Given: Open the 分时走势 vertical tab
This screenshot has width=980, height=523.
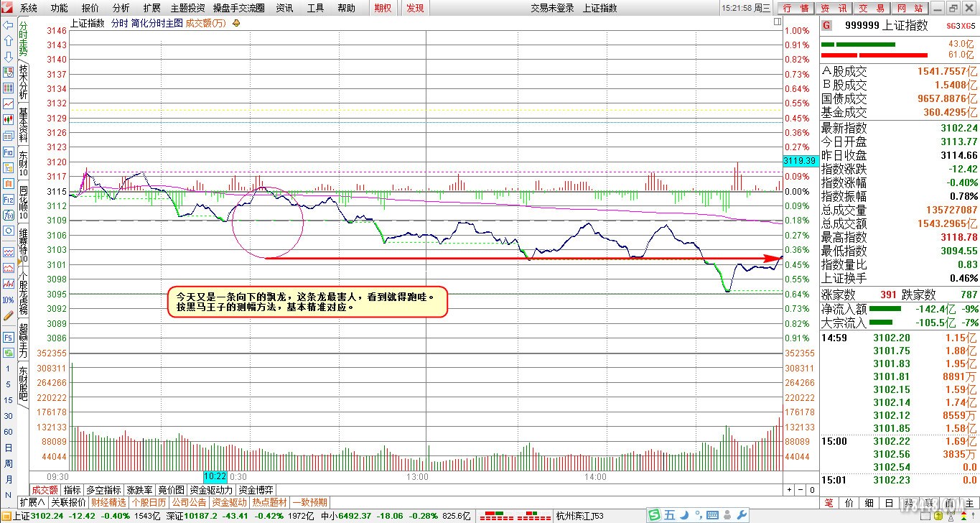Looking at the screenshot, I should [x=23, y=37].
